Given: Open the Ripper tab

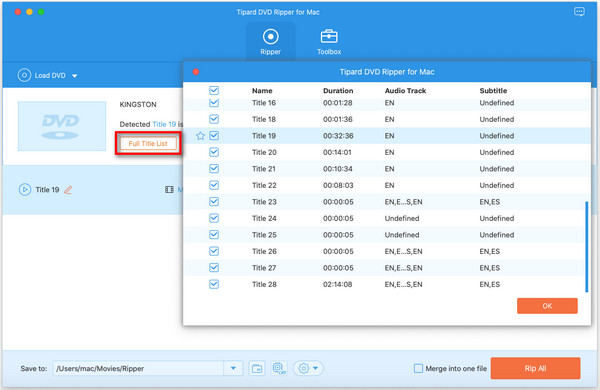Looking at the screenshot, I should point(271,41).
